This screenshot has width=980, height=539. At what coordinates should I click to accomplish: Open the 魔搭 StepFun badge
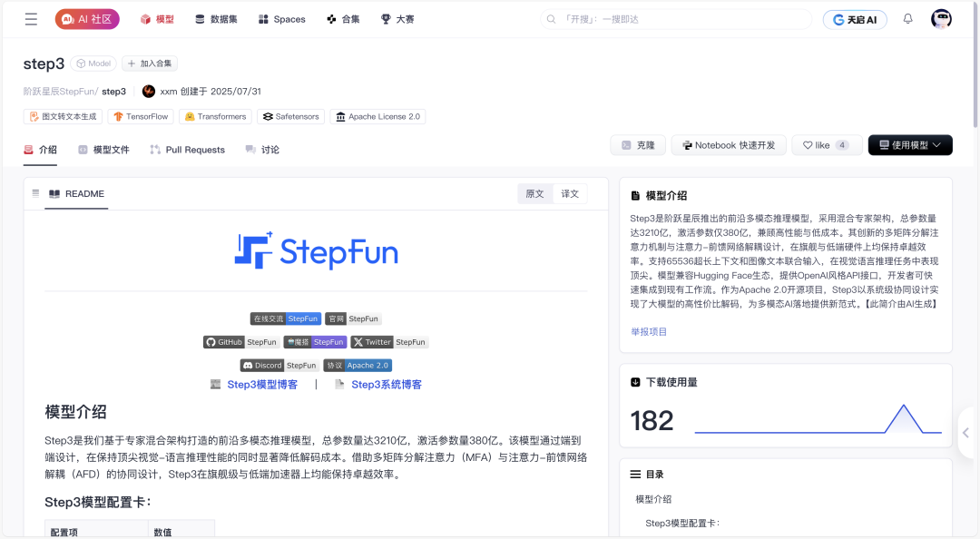315,342
